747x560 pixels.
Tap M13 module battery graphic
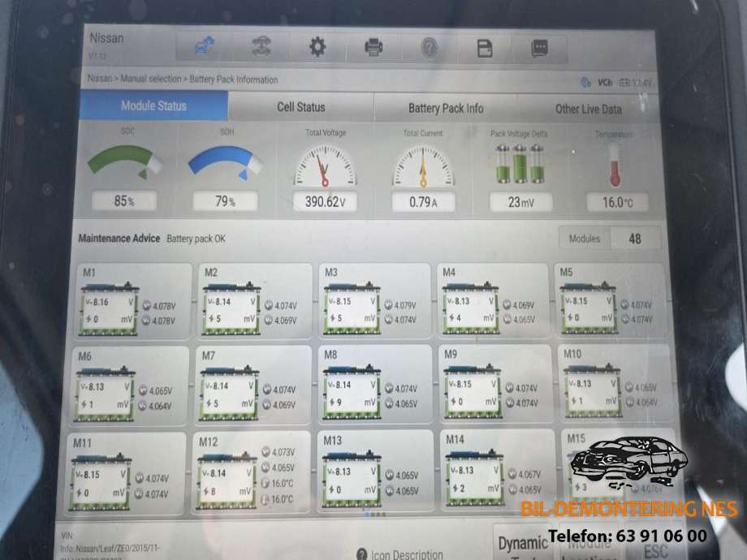pyautogui.click(x=352, y=479)
